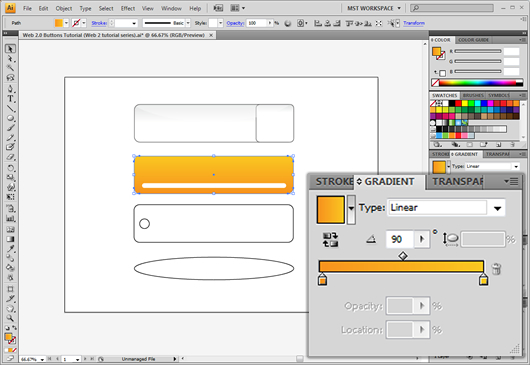Expand the MST WORKSPACE switcher
The image size is (530, 365).
click(x=374, y=8)
